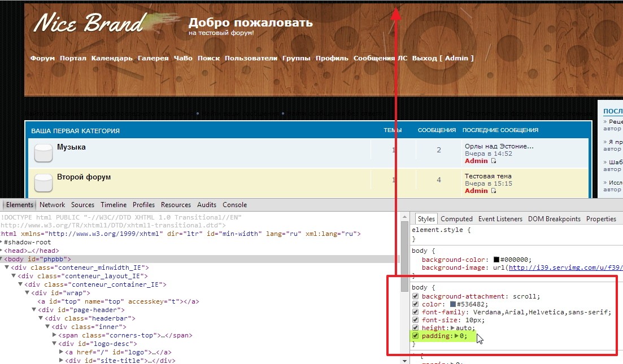Collapse the body id="phpbb" node
The width and height of the screenshot is (623, 364).
[x=1, y=259]
